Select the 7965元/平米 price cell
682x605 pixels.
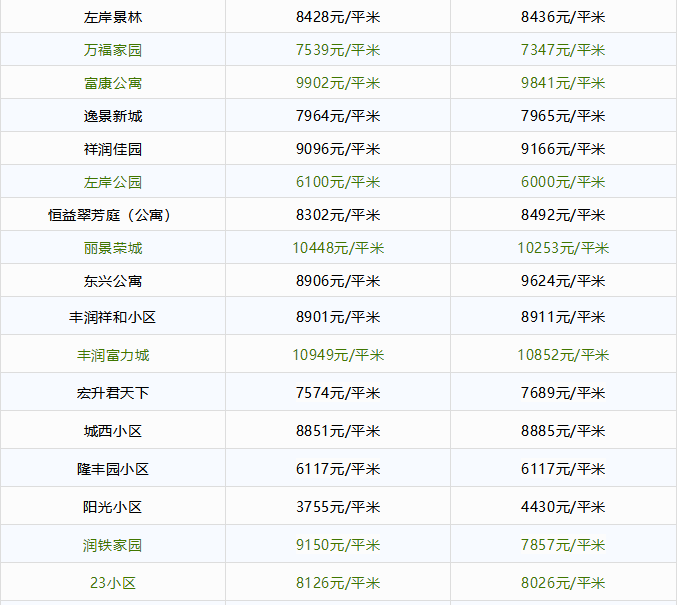563,116
